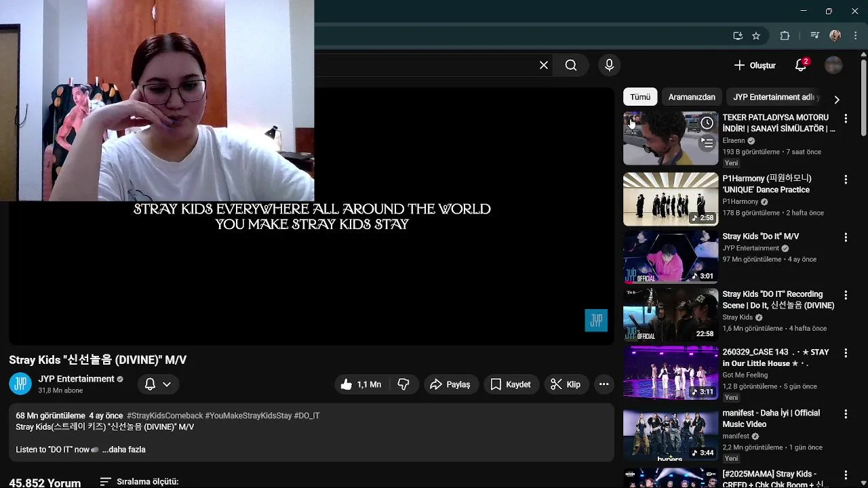This screenshot has height=488, width=868.
Task: Click the Elraenn channel name
Action: click(734, 141)
